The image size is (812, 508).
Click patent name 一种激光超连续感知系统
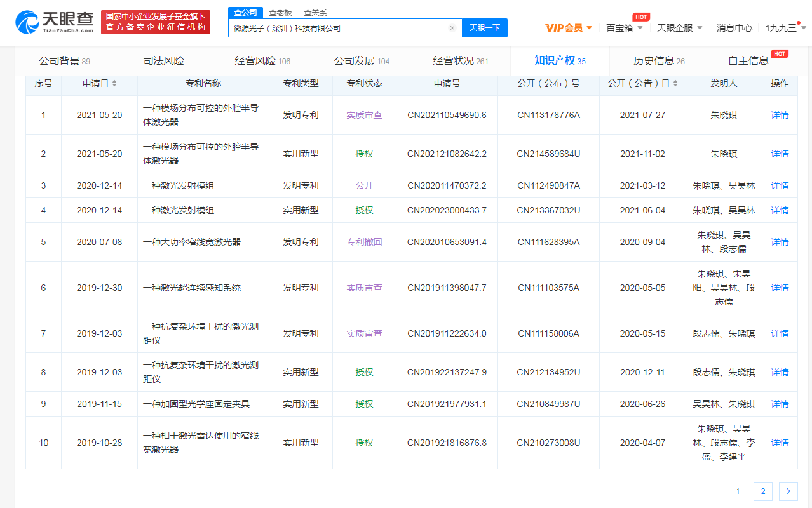[192, 288]
